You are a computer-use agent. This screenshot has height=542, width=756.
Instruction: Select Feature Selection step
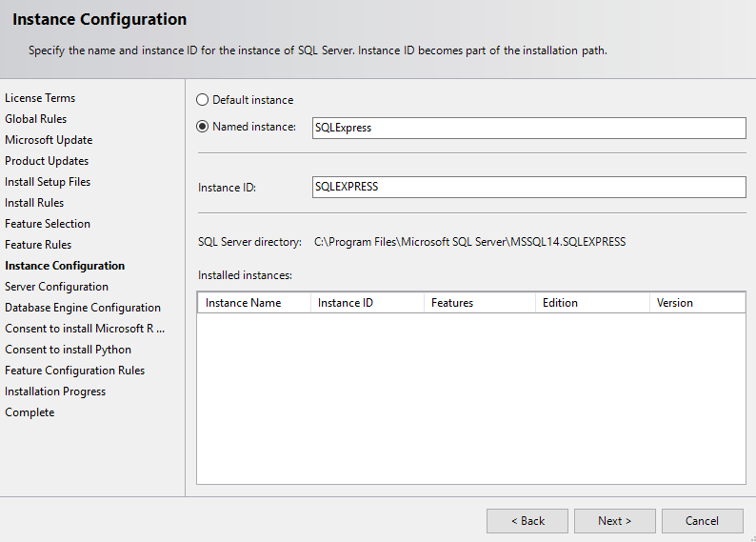(48, 224)
